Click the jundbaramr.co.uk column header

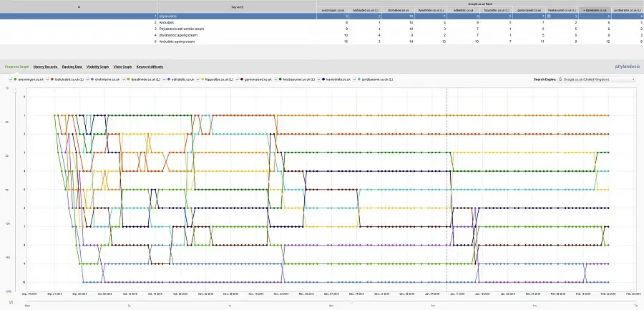[x=628, y=9]
